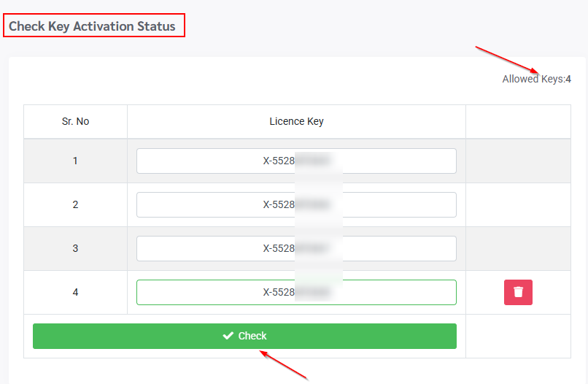This screenshot has height=384, width=588.
Task: Click the empty action cell in row 1
Action: (518, 161)
